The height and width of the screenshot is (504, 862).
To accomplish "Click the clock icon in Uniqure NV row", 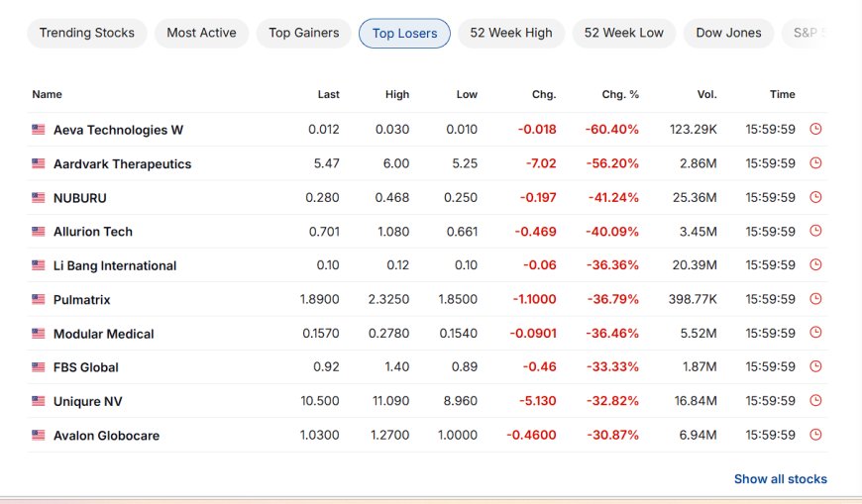I will tap(815, 401).
